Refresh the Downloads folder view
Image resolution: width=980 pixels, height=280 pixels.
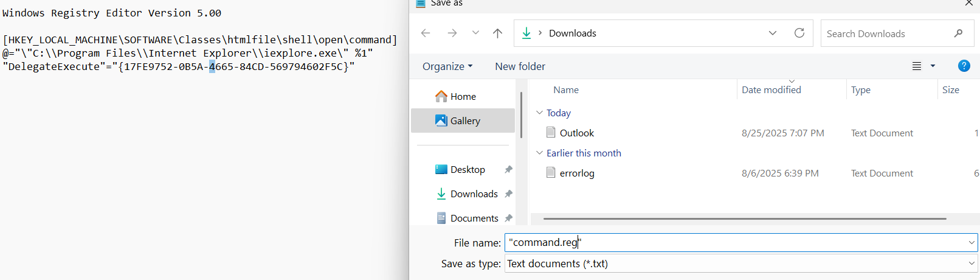[799, 33]
